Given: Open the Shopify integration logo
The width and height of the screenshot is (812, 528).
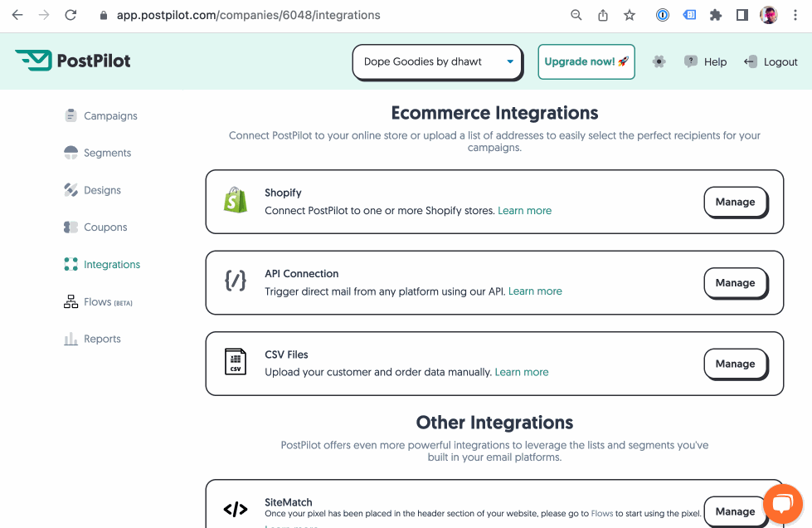Looking at the screenshot, I should (x=236, y=201).
